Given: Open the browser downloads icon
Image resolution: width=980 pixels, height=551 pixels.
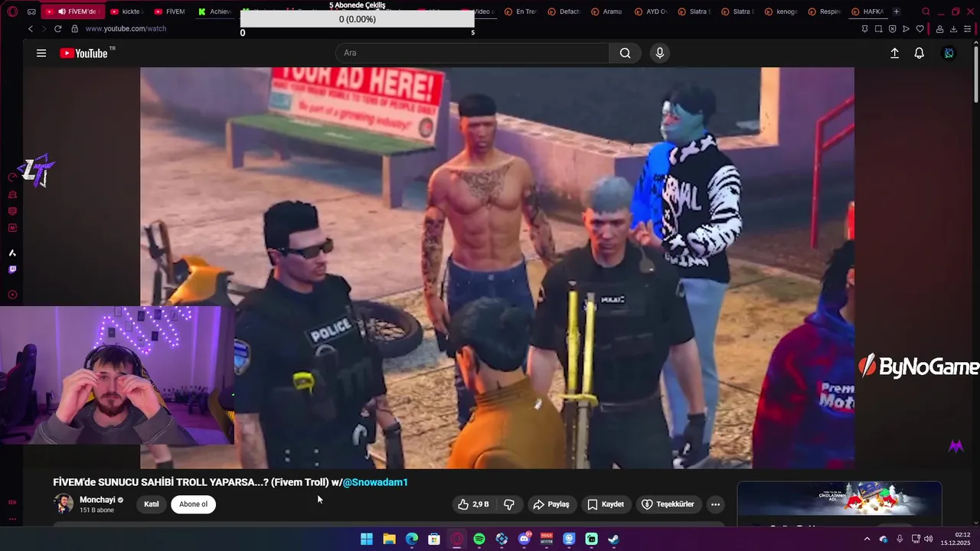Looking at the screenshot, I should pos(953,29).
